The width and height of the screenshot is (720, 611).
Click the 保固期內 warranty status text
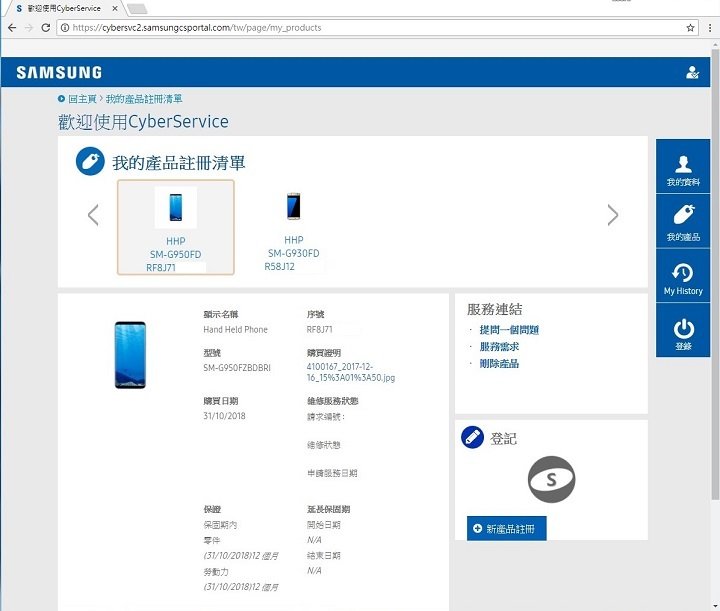click(220, 525)
